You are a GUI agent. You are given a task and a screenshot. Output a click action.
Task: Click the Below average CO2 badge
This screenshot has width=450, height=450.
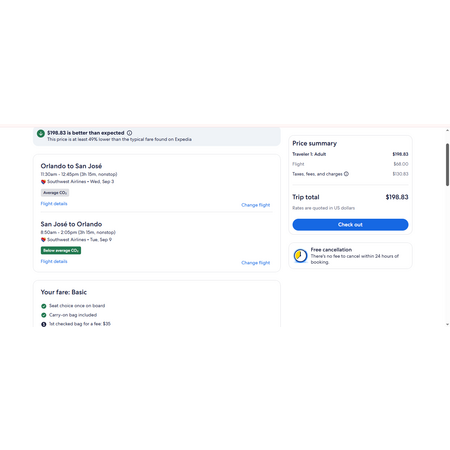pos(61,250)
